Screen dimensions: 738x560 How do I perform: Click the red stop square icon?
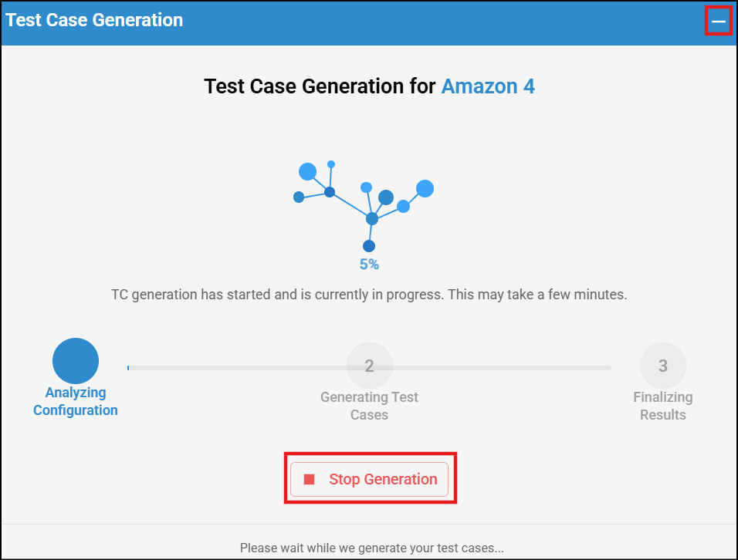[x=310, y=479]
